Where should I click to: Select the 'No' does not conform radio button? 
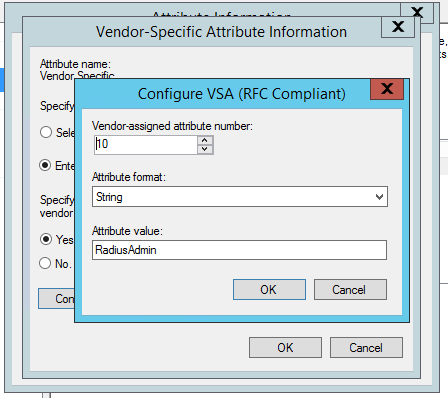(x=45, y=263)
